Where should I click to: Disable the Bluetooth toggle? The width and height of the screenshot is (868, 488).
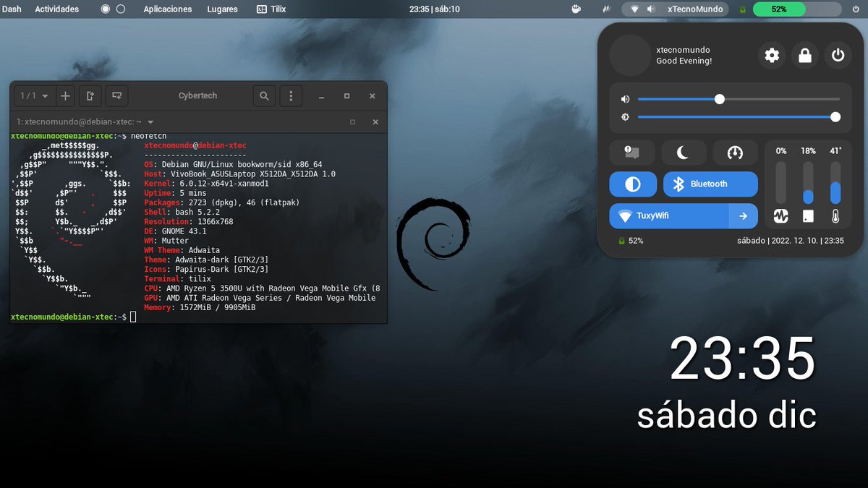pyautogui.click(x=710, y=184)
